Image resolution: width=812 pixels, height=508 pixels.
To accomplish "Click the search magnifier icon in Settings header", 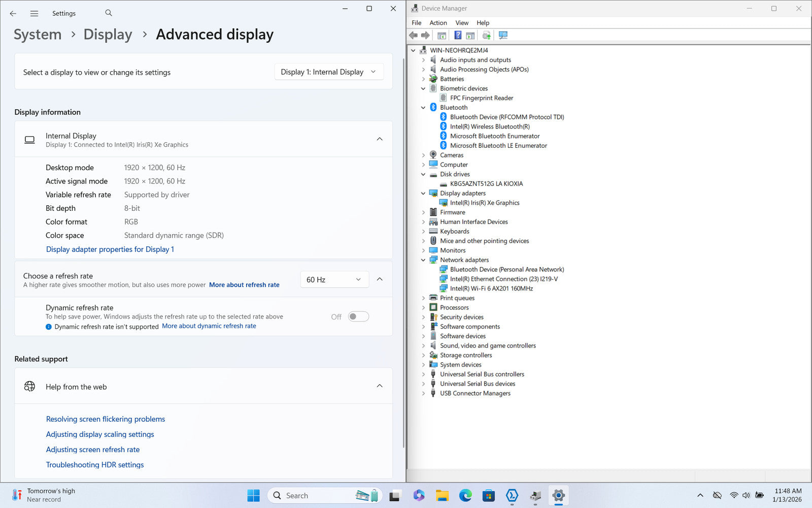I will [109, 13].
